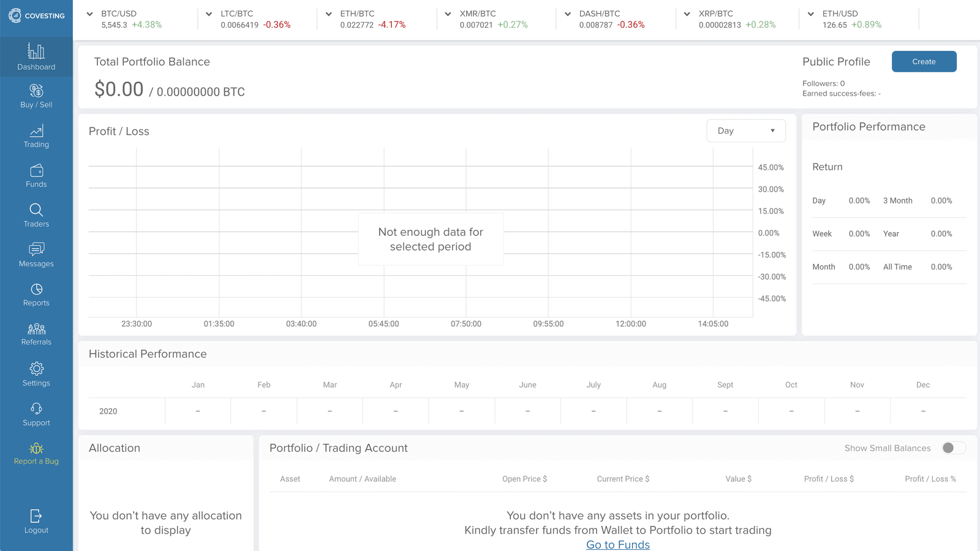Expand the XRP/BTC ticker chevron

(687, 13)
